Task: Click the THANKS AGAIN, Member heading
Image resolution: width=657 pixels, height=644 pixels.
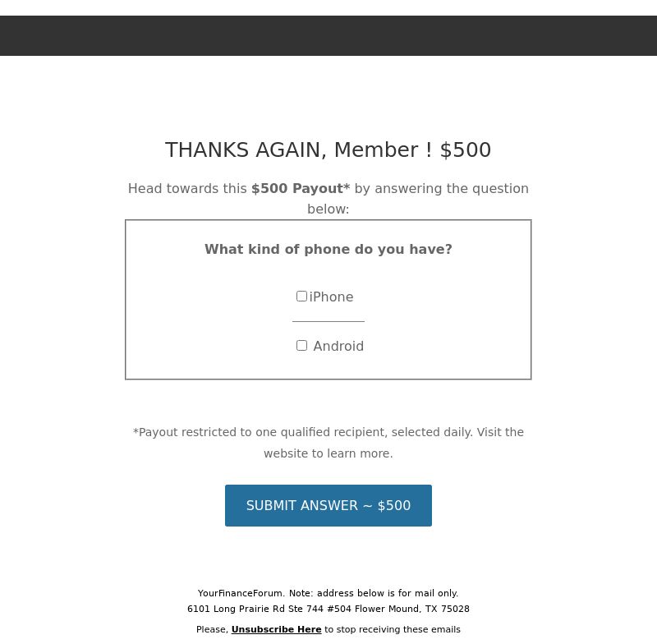Action: tap(328, 150)
